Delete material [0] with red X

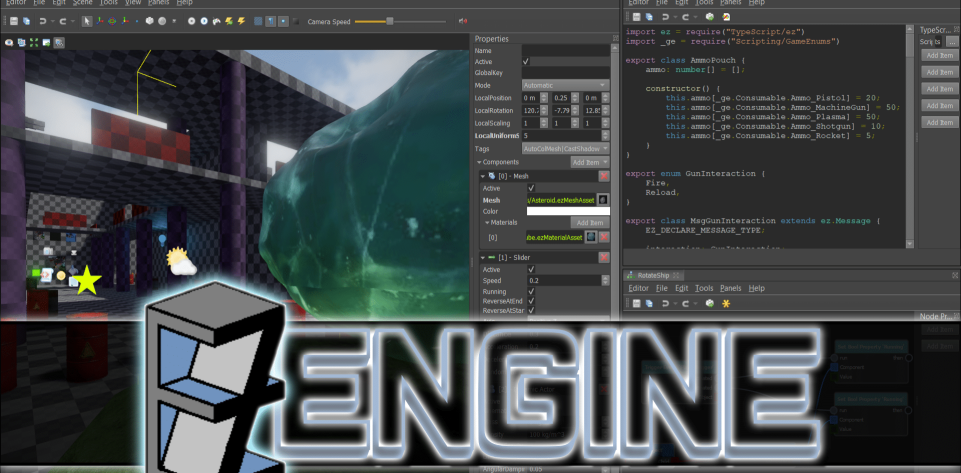[x=604, y=237]
